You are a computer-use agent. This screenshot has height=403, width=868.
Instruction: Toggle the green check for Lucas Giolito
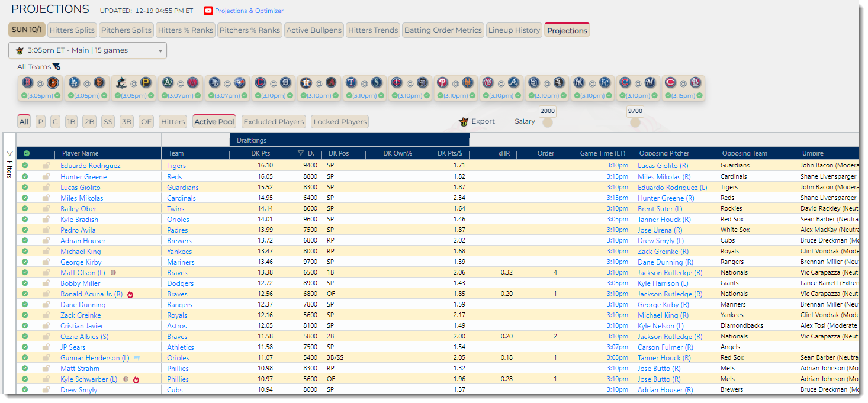(25, 188)
